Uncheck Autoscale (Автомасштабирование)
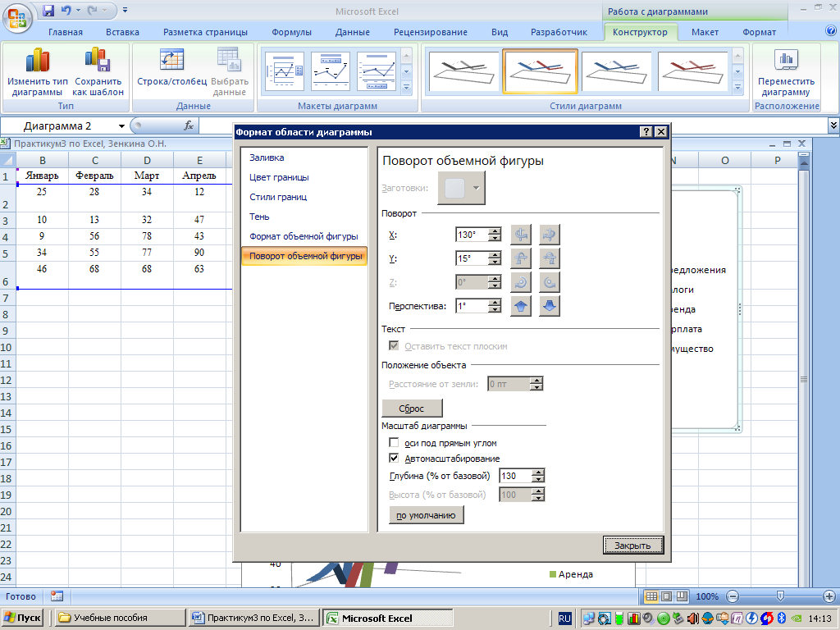This screenshot has width=840, height=630. coord(394,458)
